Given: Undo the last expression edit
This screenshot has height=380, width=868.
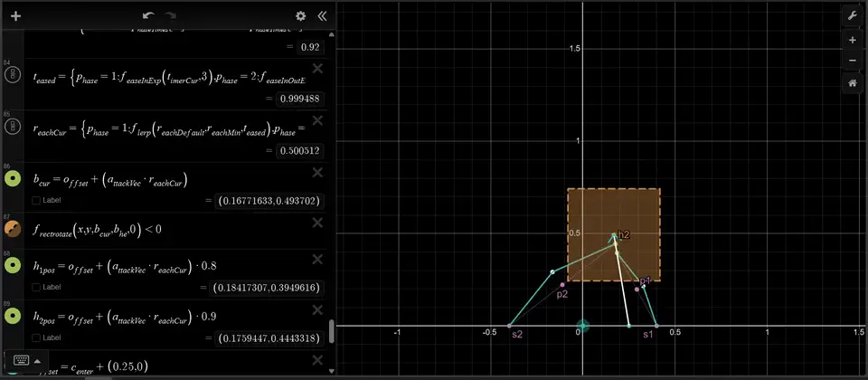Looking at the screenshot, I should point(148,16).
